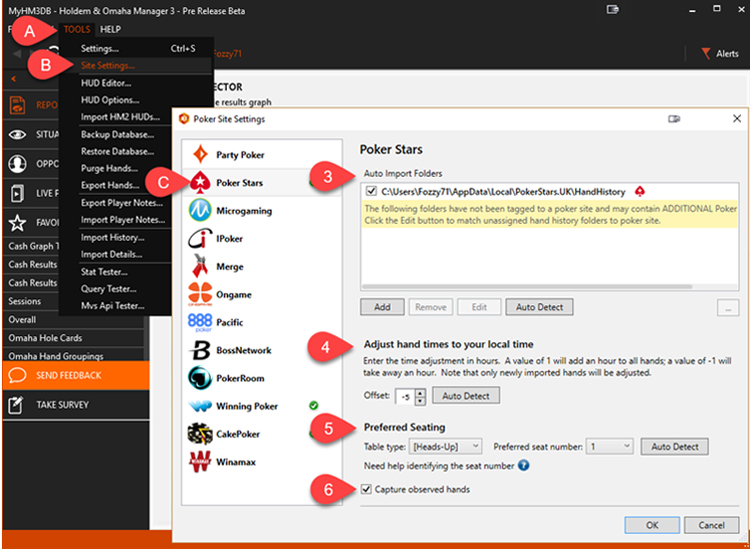Click the Cancel button

click(711, 525)
